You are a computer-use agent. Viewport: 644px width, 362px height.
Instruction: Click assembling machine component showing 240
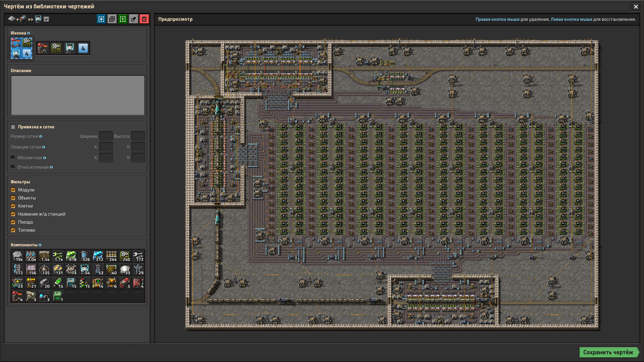125,256
